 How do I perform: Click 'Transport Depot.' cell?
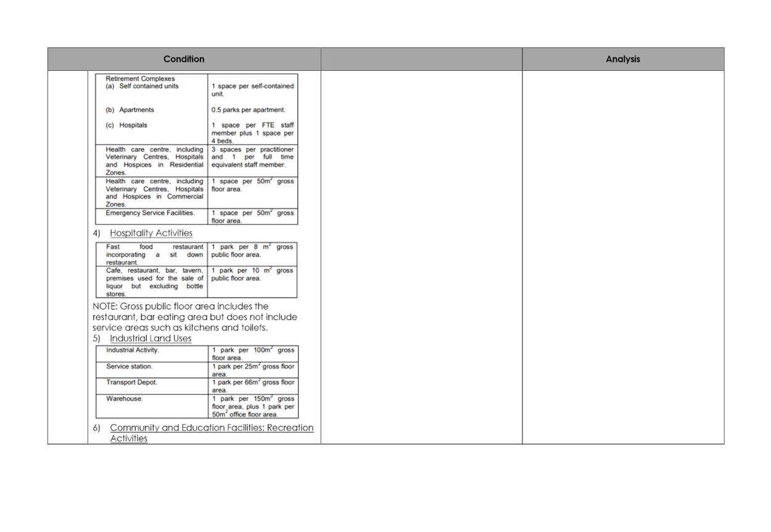tap(152, 386)
